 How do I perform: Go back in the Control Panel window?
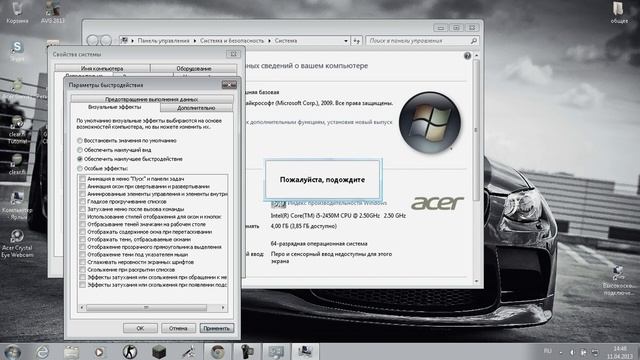(x=93, y=40)
